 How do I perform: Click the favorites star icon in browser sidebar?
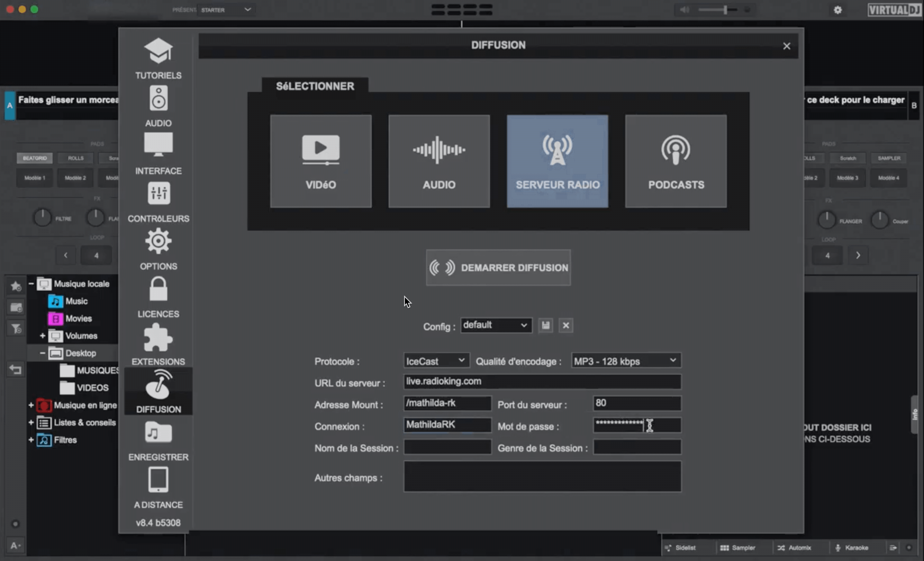pyautogui.click(x=16, y=286)
